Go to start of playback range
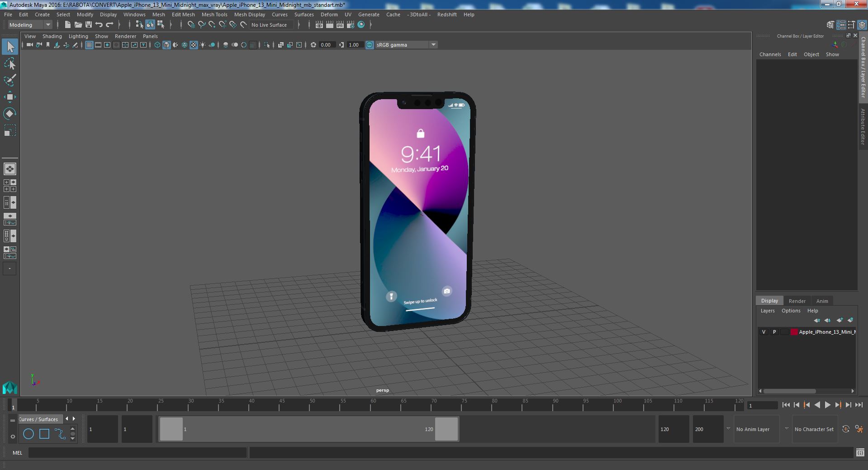Viewport: 868px width, 470px height. (786, 405)
